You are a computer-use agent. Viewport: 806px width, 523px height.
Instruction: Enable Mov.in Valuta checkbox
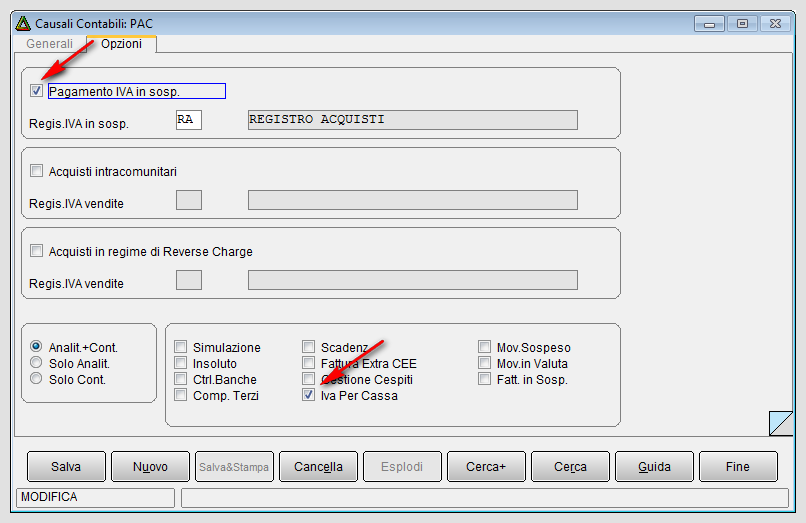point(484,363)
